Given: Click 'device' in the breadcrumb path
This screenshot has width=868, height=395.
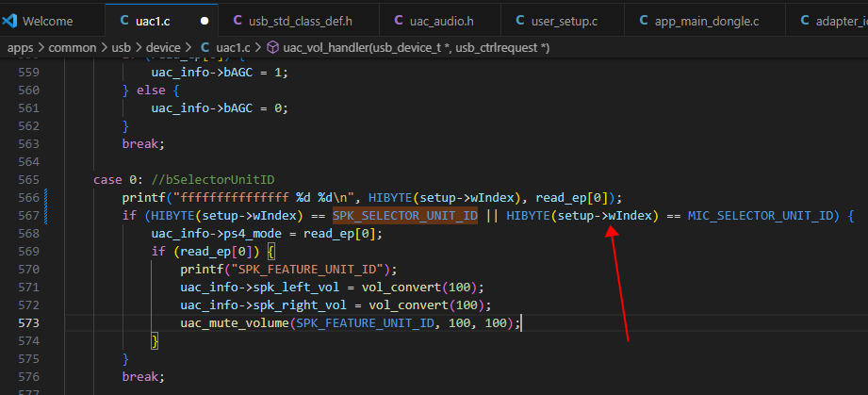Looking at the screenshot, I should coord(163,48).
